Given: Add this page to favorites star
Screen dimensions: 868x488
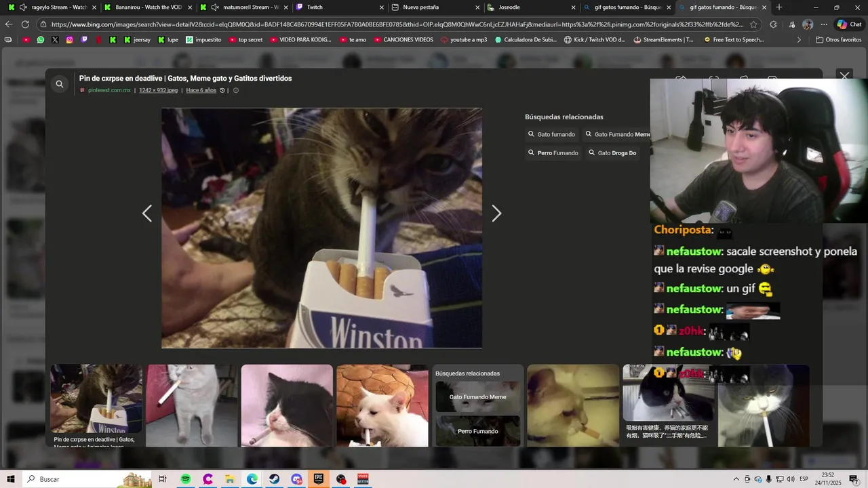Looking at the screenshot, I should [753, 24].
